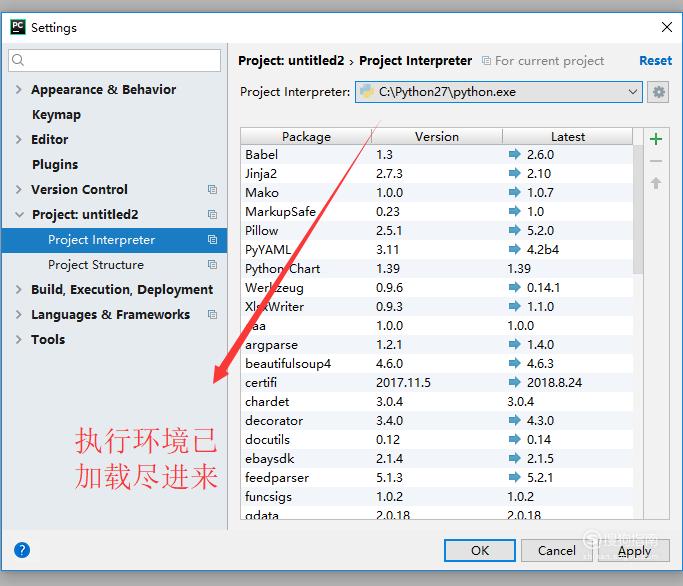
Task: Click the Cancel button
Action: point(556,550)
